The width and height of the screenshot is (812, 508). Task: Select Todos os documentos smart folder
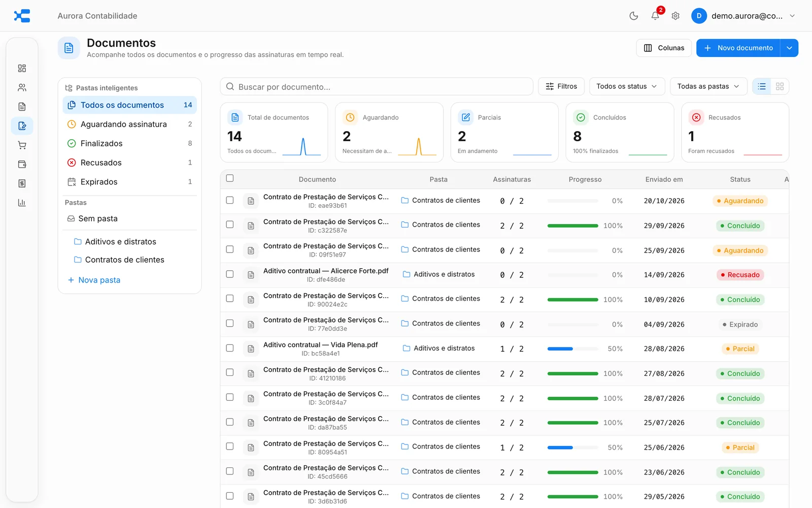pos(129,105)
